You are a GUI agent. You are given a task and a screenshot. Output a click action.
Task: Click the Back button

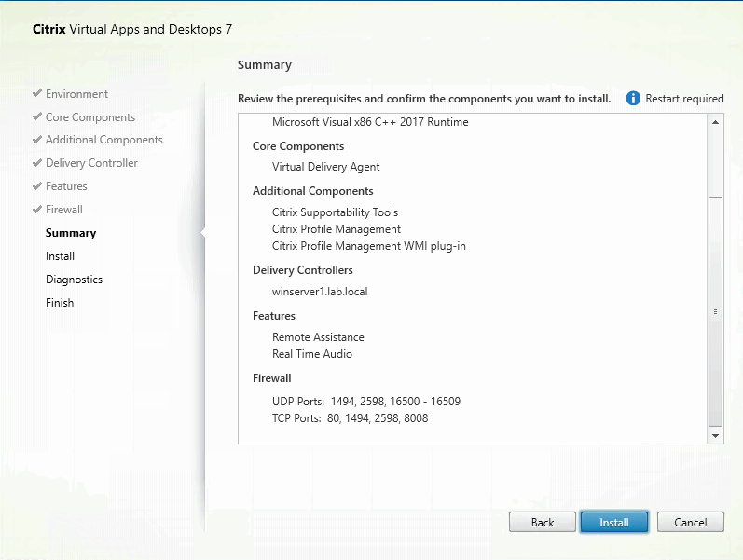[542, 522]
